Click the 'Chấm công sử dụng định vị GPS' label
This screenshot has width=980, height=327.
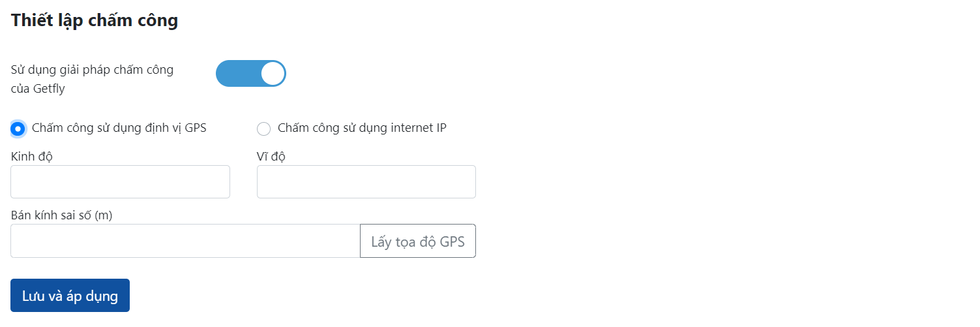pos(119,128)
